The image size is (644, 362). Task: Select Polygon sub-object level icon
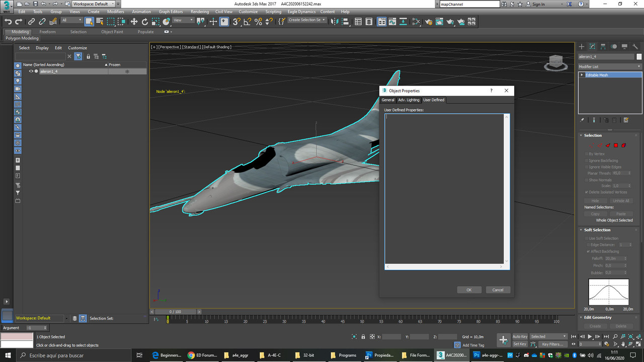615,145
